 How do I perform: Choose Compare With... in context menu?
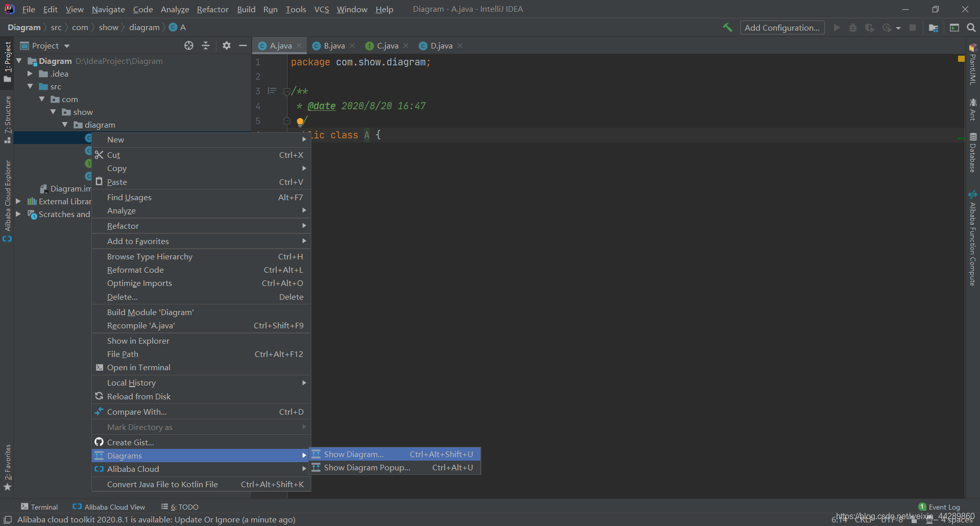point(201,412)
